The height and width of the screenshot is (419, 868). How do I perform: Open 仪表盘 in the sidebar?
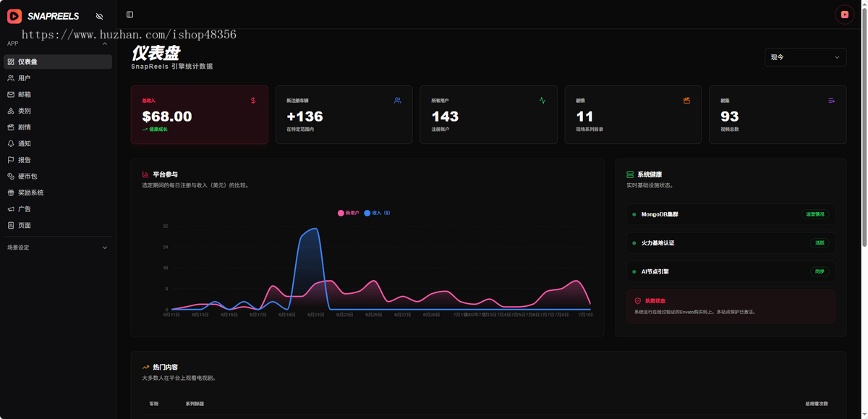[x=58, y=62]
